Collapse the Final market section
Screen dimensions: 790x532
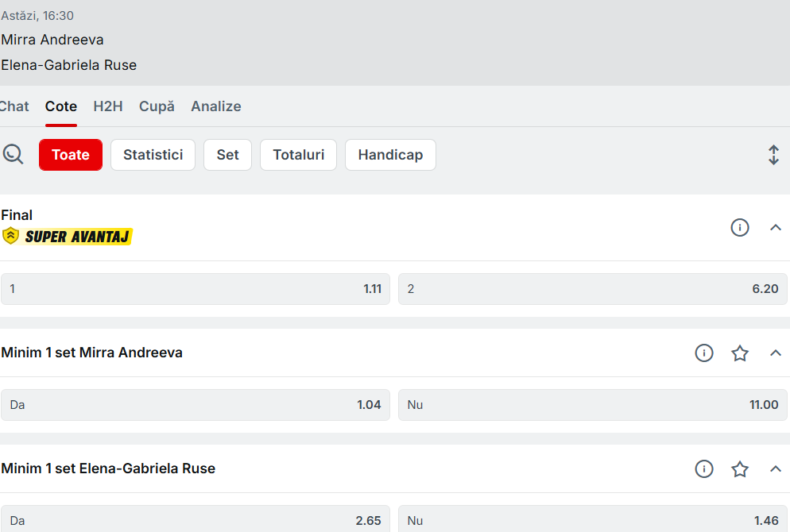776,228
